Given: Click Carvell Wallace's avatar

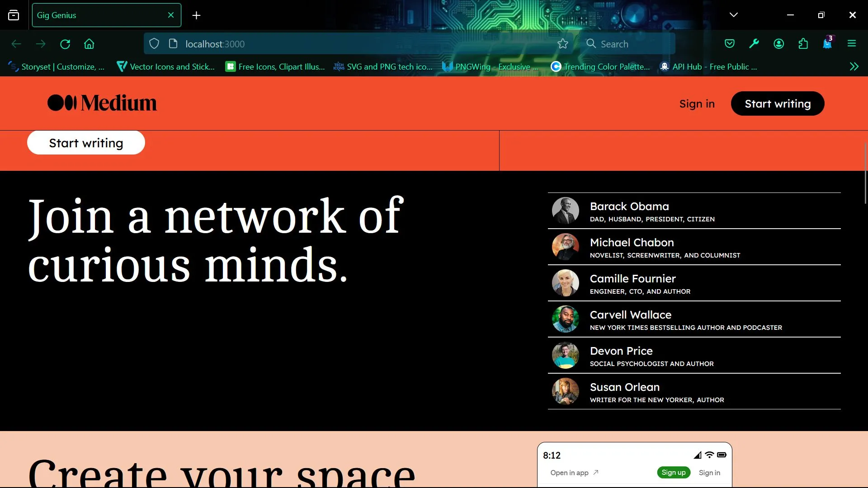Looking at the screenshot, I should pyautogui.click(x=565, y=319).
